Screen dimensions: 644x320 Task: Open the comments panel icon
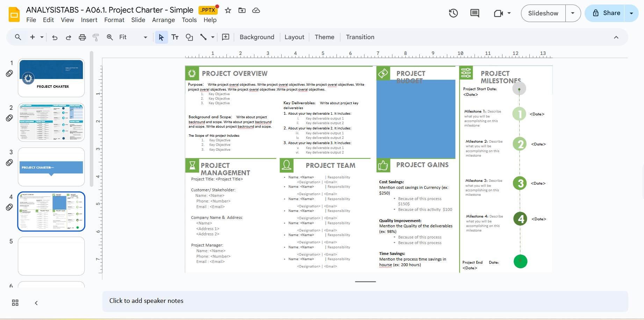coord(475,13)
